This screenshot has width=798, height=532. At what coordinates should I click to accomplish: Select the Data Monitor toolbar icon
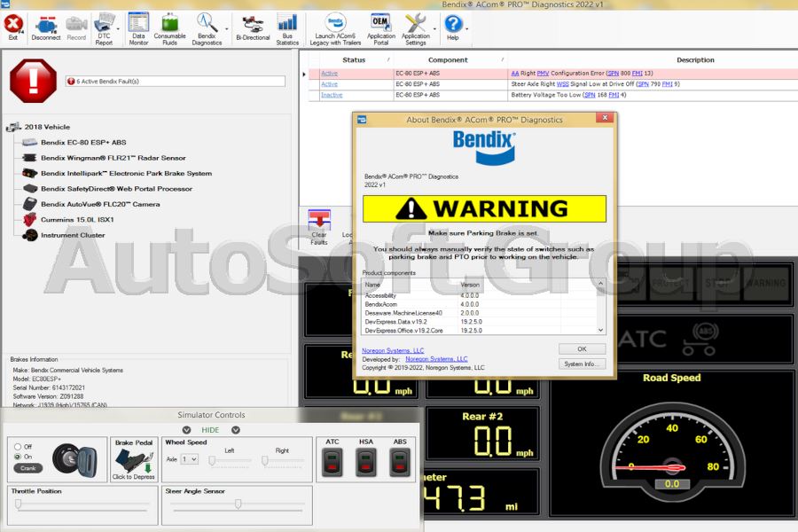point(137,22)
